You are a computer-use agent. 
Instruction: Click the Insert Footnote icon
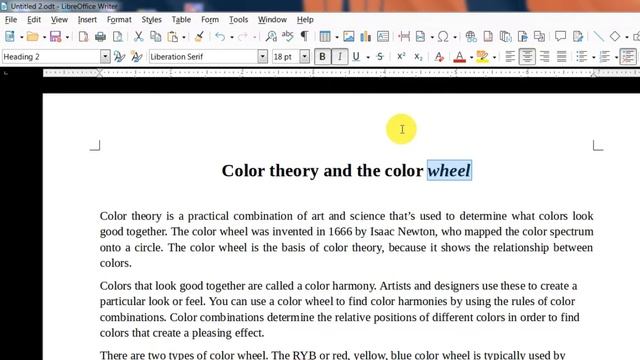pyautogui.click(x=488, y=37)
